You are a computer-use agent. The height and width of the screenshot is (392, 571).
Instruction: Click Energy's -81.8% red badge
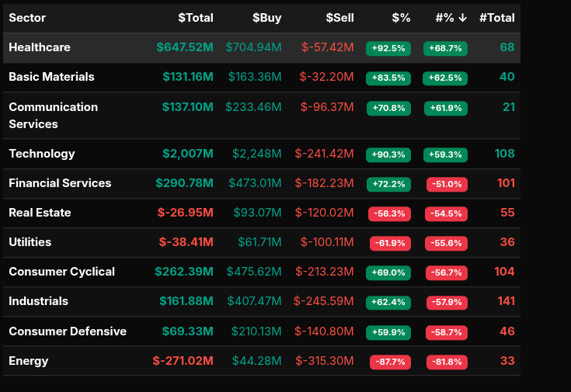447,362
